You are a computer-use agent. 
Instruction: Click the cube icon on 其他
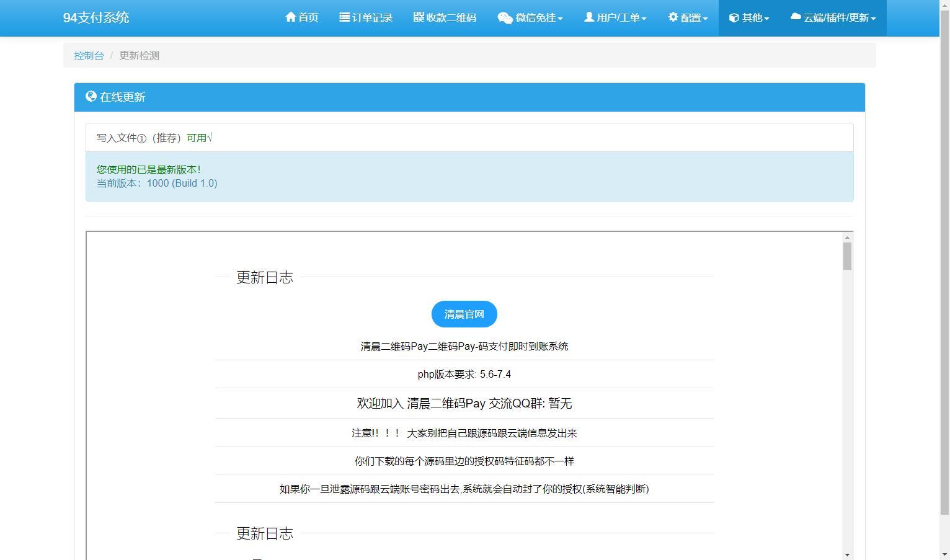point(734,17)
